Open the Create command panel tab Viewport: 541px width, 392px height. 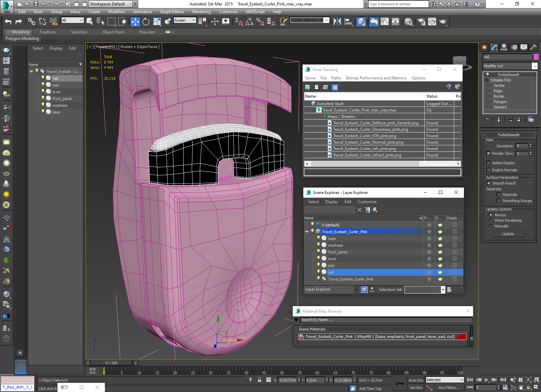[485, 47]
